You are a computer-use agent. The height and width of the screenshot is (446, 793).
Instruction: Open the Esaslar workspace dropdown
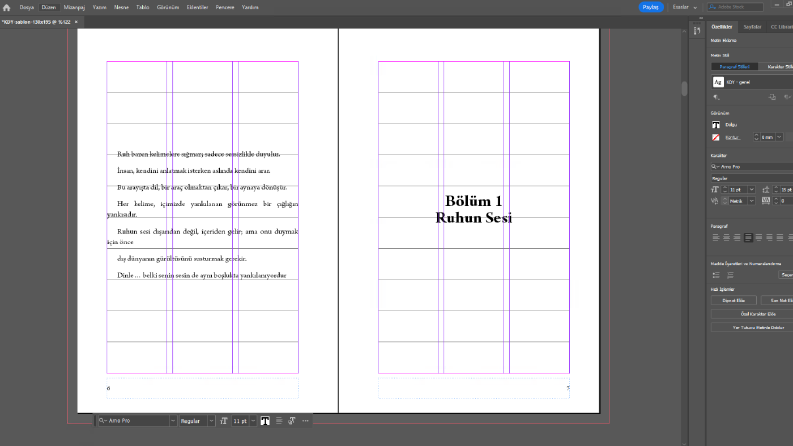click(684, 7)
